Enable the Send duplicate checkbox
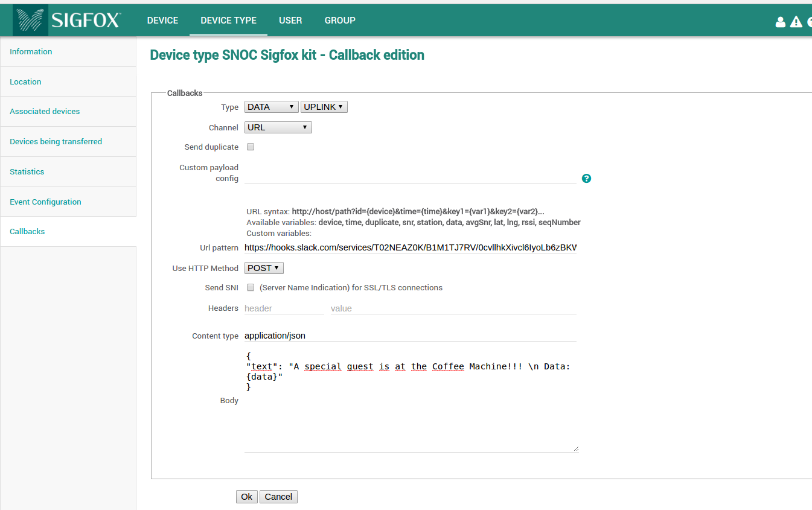Viewport: 812px width, 510px height. (251, 147)
